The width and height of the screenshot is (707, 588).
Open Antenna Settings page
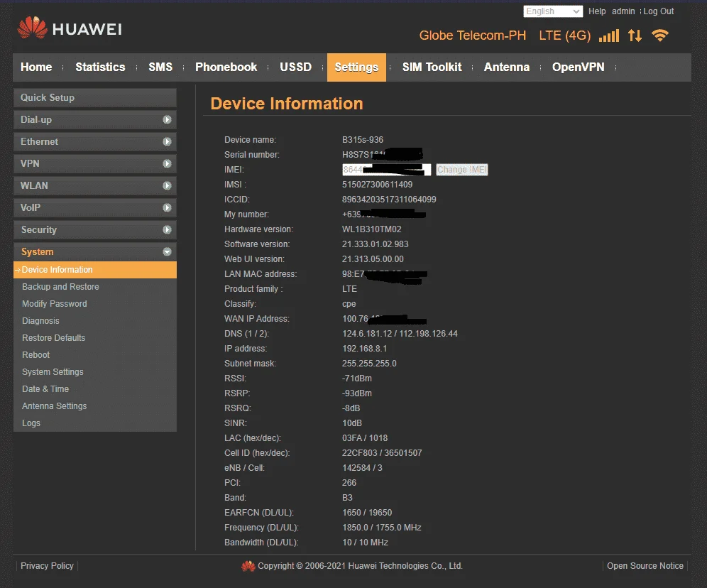click(55, 406)
